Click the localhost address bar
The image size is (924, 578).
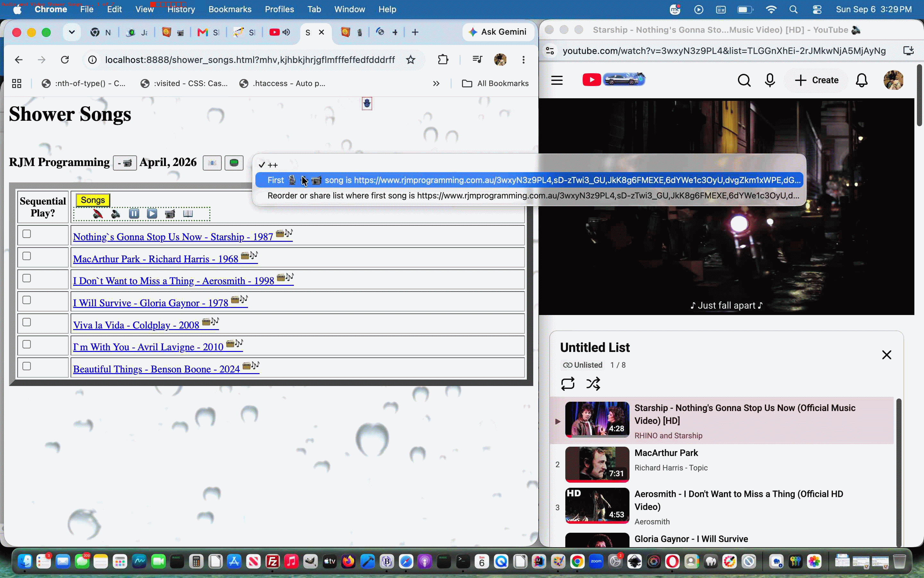(x=250, y=60)
